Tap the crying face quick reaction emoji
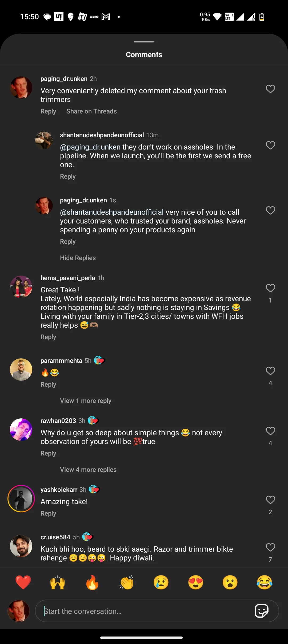This screenshot has width=288, height=644. pos(161,582)
